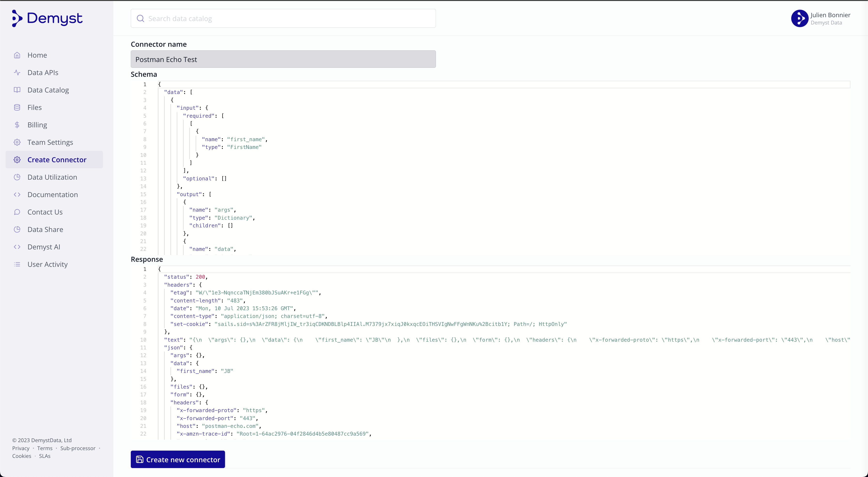Go to the Demyst AI section
868x477 pixels.
[x=44, y=247]
